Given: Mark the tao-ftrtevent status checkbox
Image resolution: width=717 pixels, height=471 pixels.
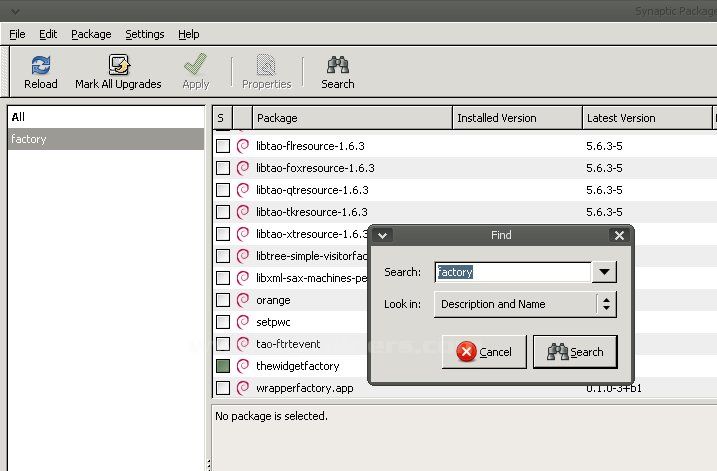Looking at the screenshot, I should tap(223, 344).
